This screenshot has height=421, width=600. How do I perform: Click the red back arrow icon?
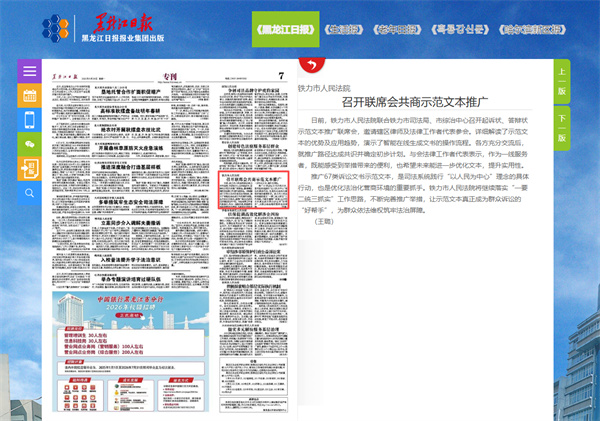point(310,66)
